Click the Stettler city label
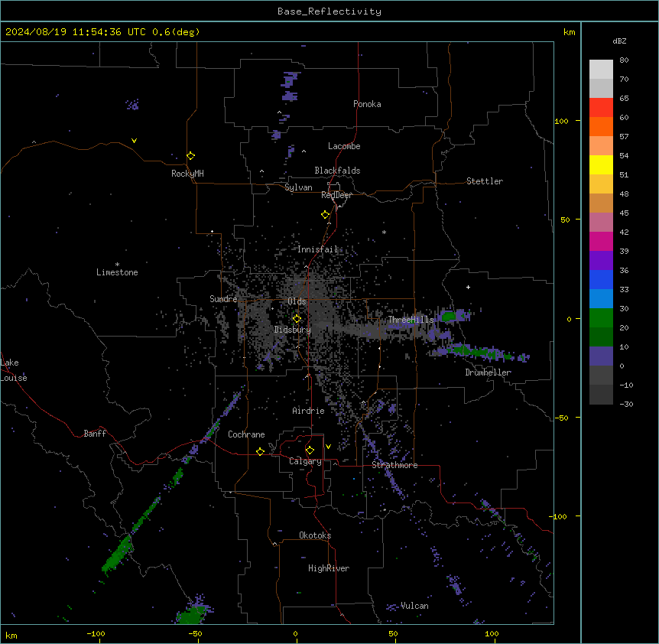659x644 pixels. click(485, 181)
